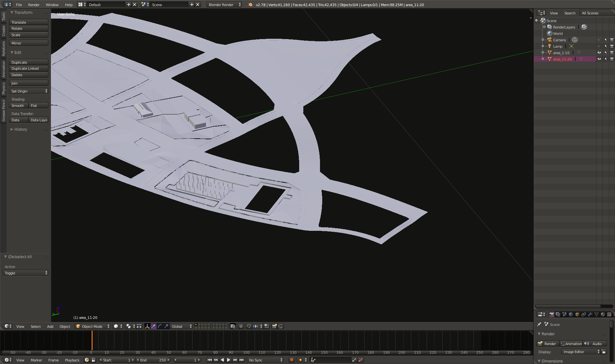This screenshot has width=615, height=364.
Task: Click the OpenGL render image camera icon
Action: point(275,326)
